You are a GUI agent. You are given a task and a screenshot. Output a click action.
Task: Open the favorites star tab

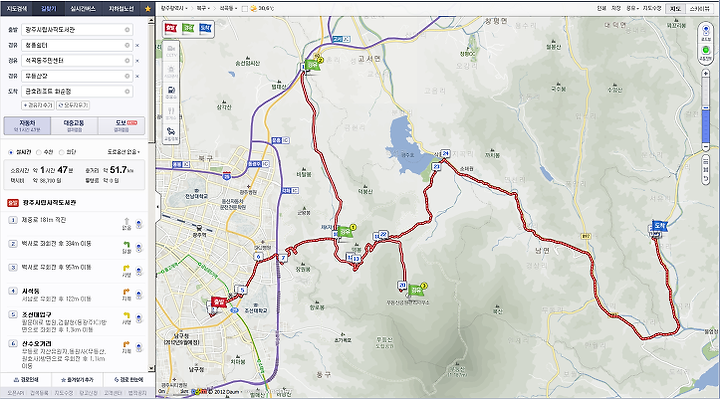pos(147,9)
